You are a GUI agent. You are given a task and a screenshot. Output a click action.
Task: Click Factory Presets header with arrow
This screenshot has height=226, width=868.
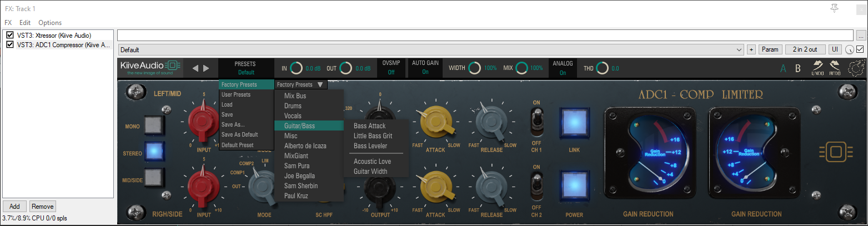(x=300, y=85)
